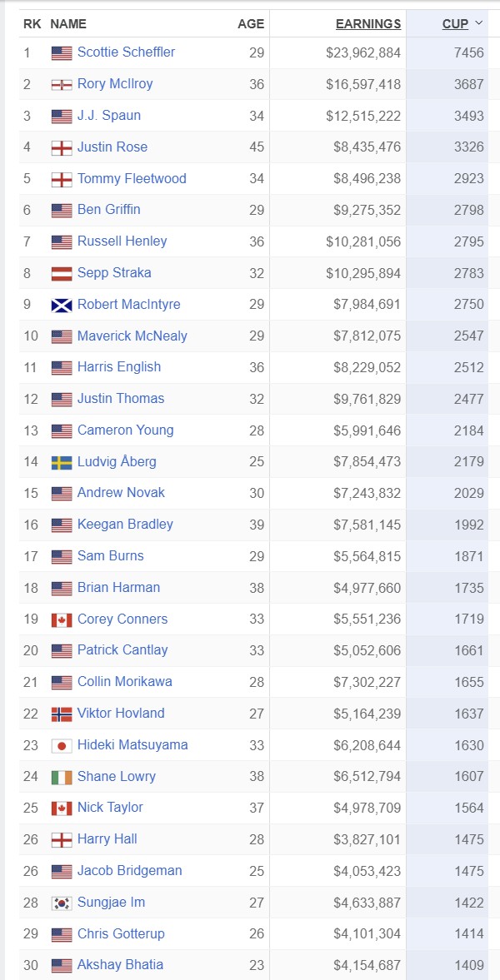Open the CUP column sort arrow
Viewport: 500px width, 980px height.
[x=479, y=23]
